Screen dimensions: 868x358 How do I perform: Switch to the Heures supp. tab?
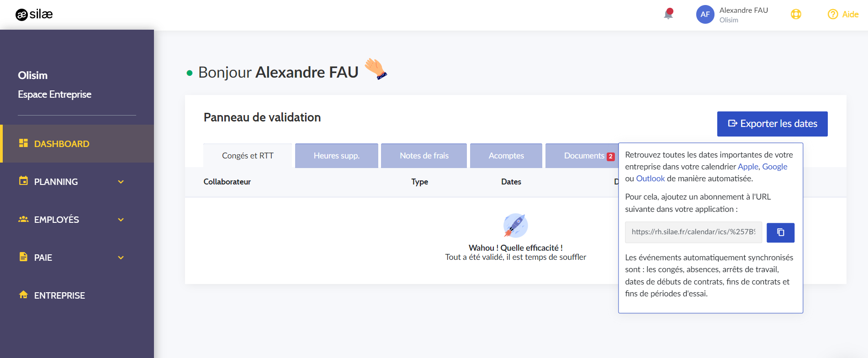click(337, 156)
